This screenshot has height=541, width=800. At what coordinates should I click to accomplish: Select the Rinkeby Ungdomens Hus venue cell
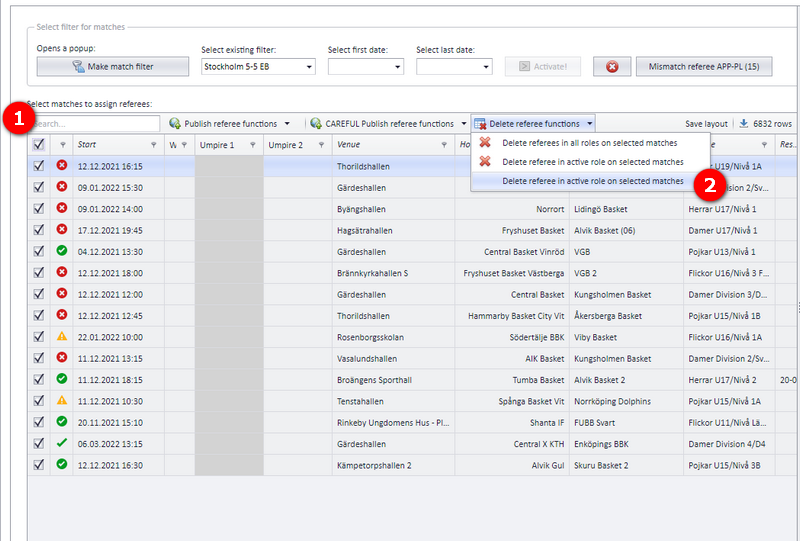pyautogui.click(x=393, y=423)
